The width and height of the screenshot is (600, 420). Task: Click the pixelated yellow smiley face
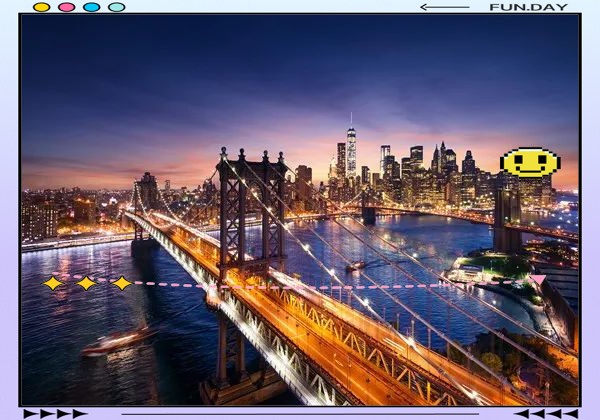point(530,162)
